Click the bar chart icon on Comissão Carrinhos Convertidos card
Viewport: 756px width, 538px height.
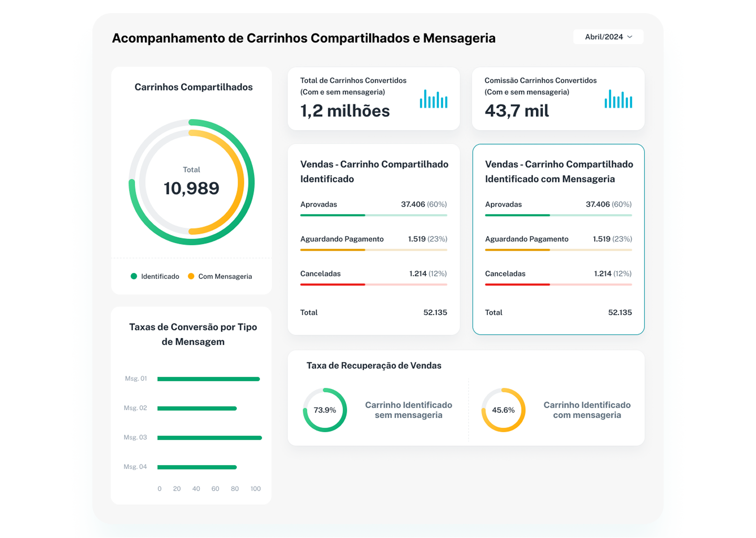point(618,98)
